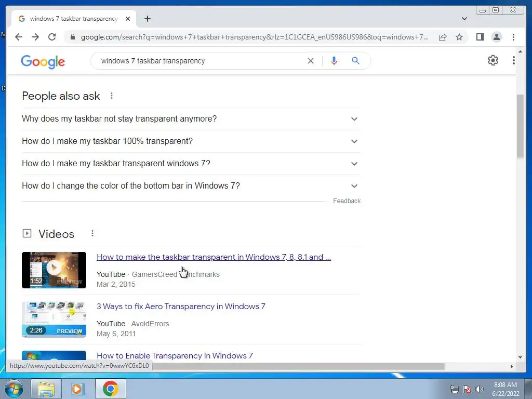Open Google quick settings gear
Viewport: 532px width, 399px height.
[x=493, y=60]
